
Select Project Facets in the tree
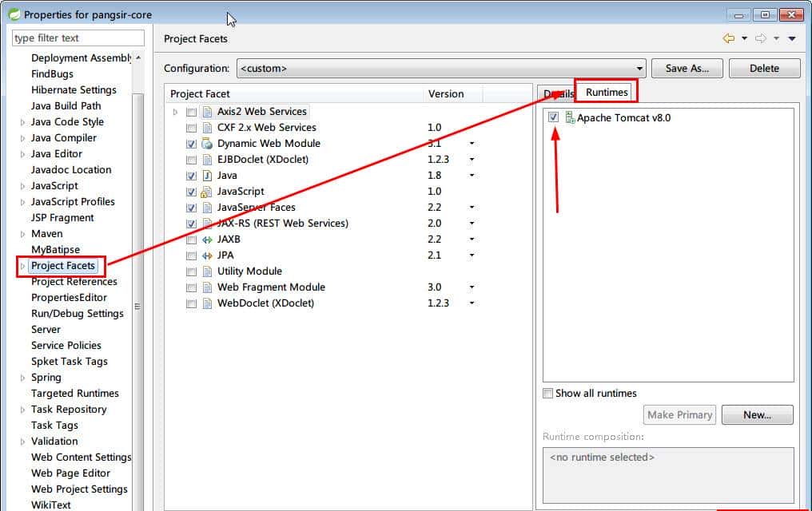[x=62, y=266]
